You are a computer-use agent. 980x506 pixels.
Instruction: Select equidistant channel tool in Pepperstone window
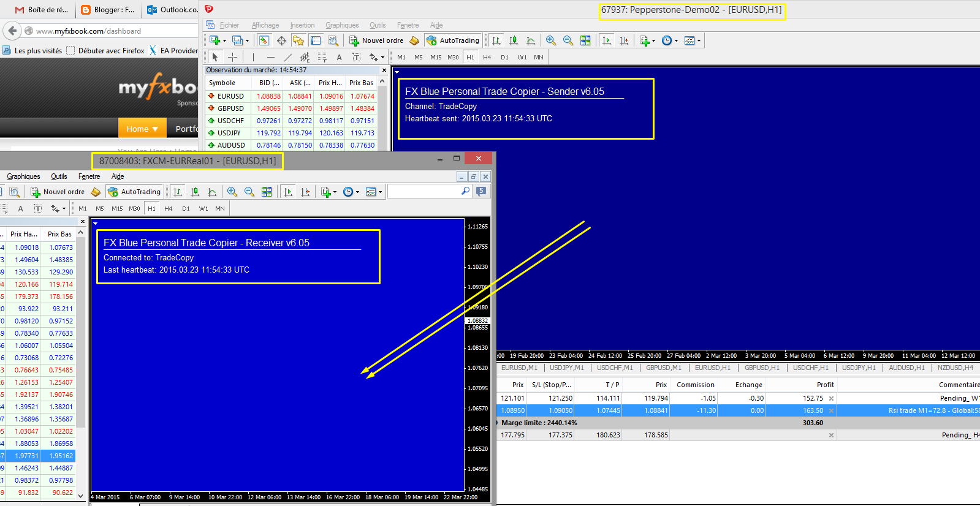305,57
